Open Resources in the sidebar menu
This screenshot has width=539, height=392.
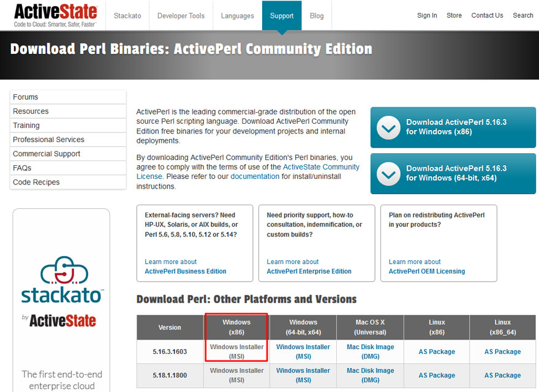pos(68,111)
